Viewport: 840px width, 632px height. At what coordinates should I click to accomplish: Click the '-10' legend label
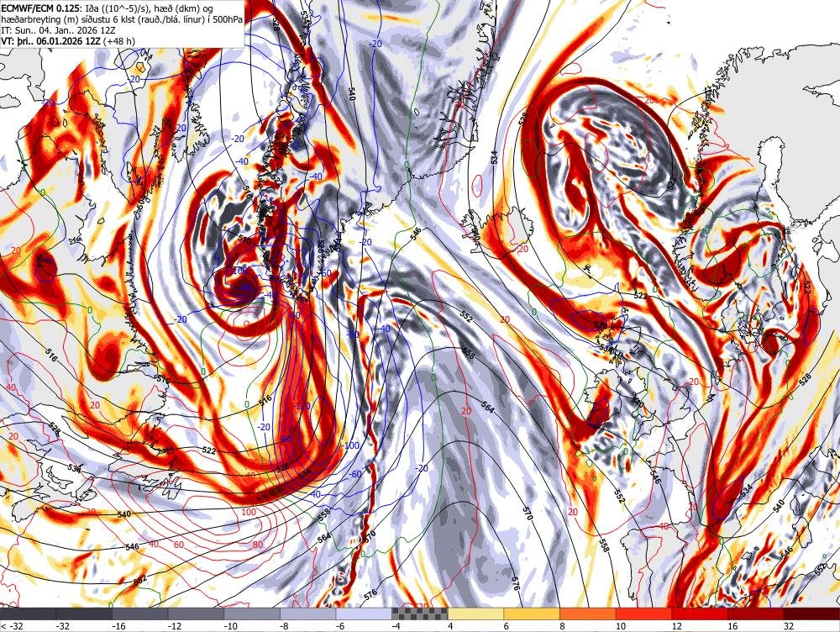click(230, 626)
